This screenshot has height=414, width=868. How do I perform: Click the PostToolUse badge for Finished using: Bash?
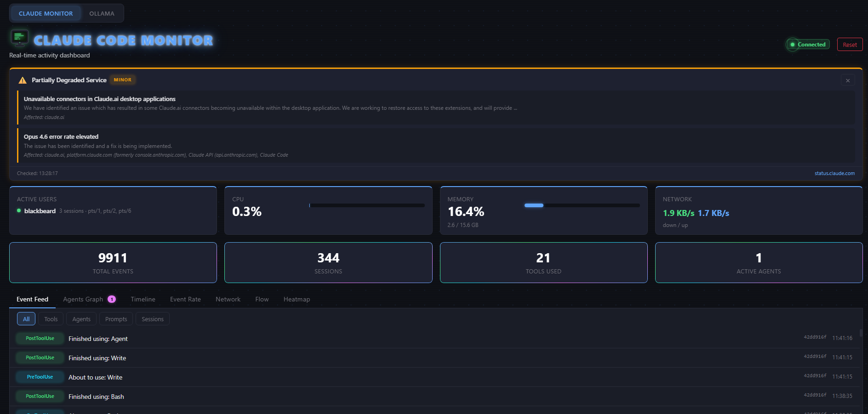[x=40, y=396]
